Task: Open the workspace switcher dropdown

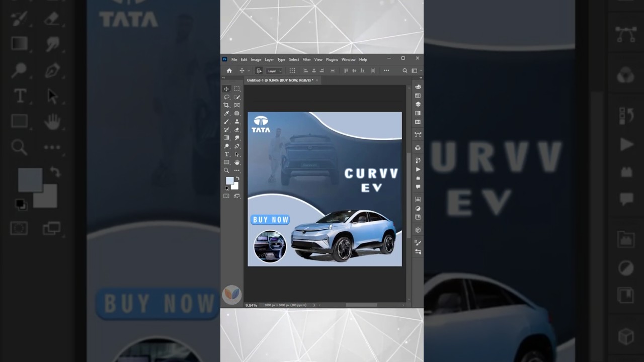Action: coord(417,70)
